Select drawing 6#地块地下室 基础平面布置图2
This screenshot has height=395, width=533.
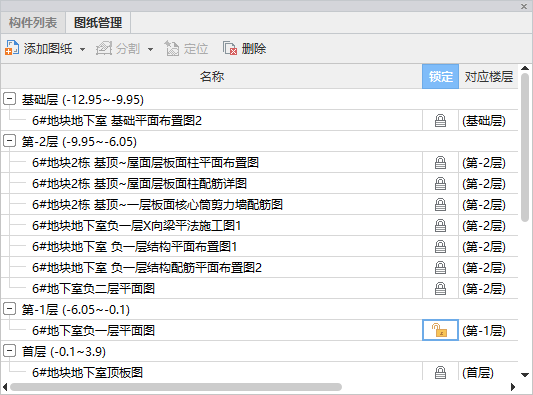pos(117,121)
